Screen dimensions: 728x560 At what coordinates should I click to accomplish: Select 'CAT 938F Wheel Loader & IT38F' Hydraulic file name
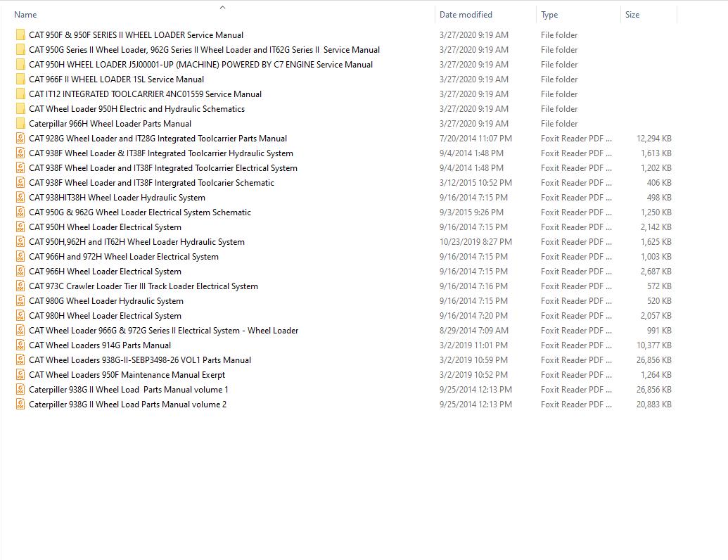point(160,153)
